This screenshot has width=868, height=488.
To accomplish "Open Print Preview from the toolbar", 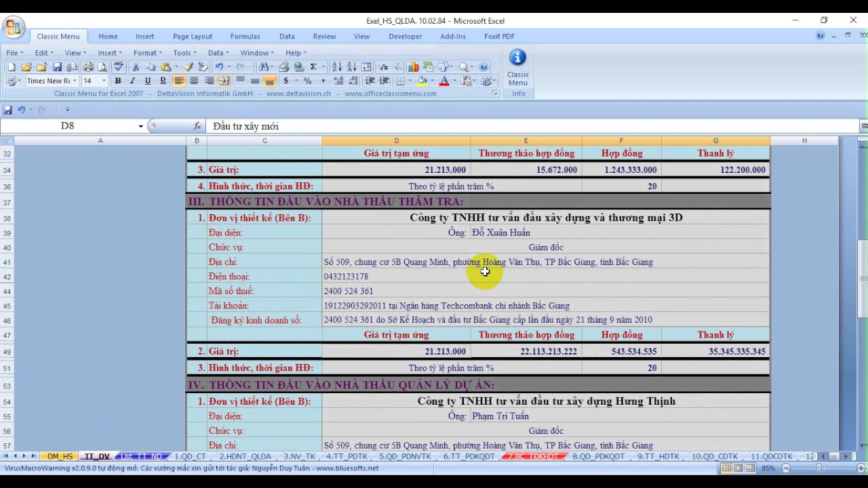I will coord(102,67).
